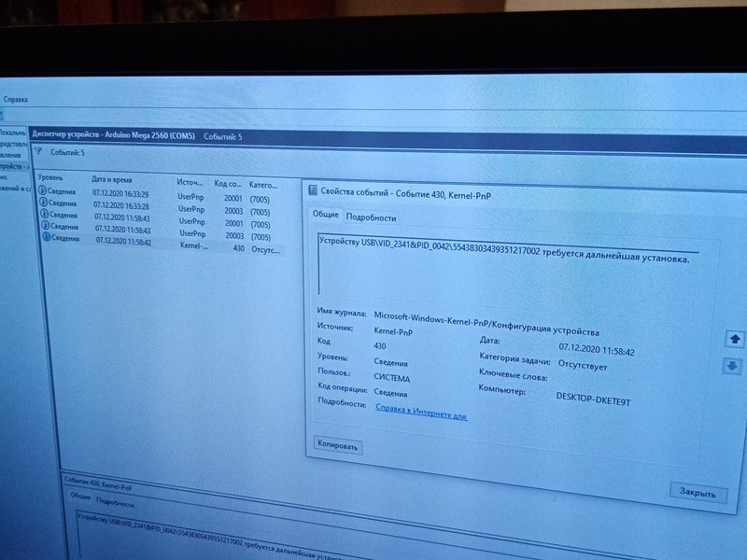Click the up arrow for previous event
Image resolution: width=747 pixels, height=560 pixels.
coord(734,339)
